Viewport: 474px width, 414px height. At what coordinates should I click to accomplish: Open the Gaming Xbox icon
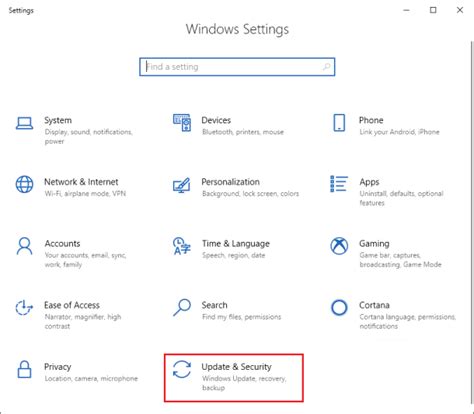pyautogui.click(x=339, y=246)
